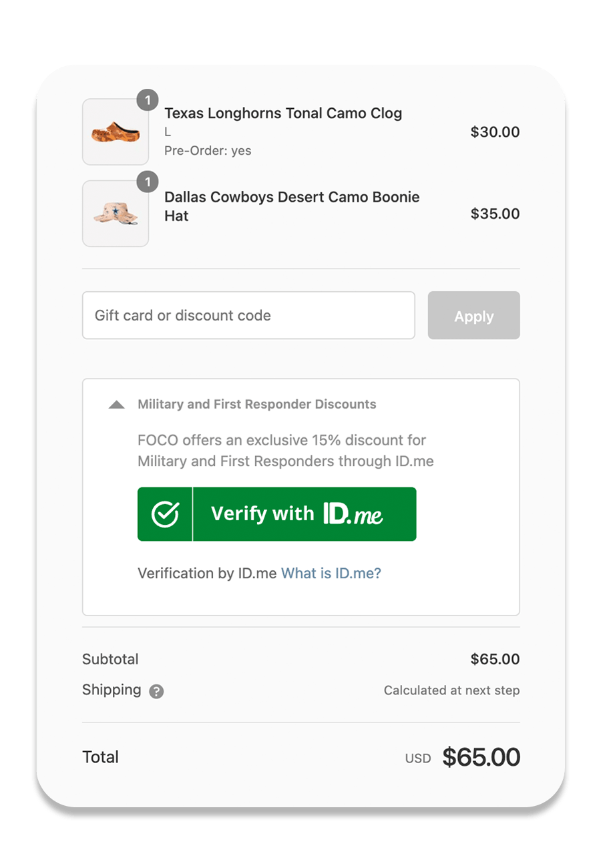Click the ID.me logo in the green button
Image resolution: width=601 pixels, height=868 pixels.
(x=353, y=514)
